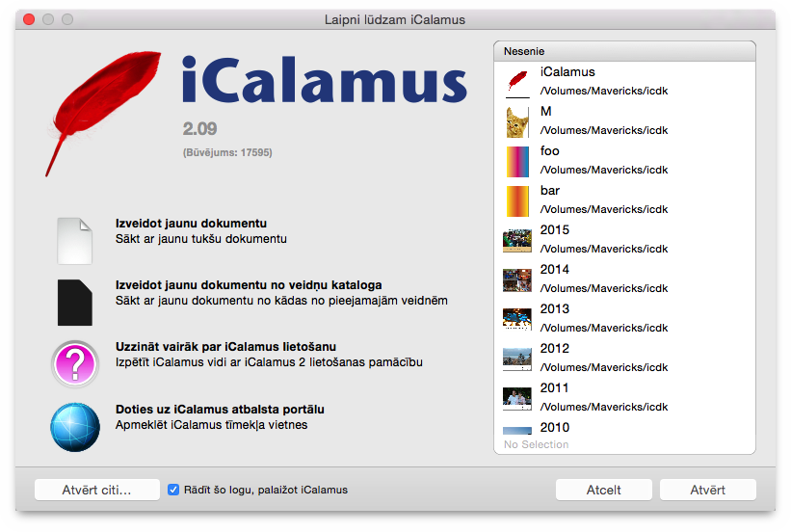Viewport: 791px width, 532px height.
Task: Untick 'Rādīt šo logu, palaižot iCalamus' checkbox
Action: (173, 490)
